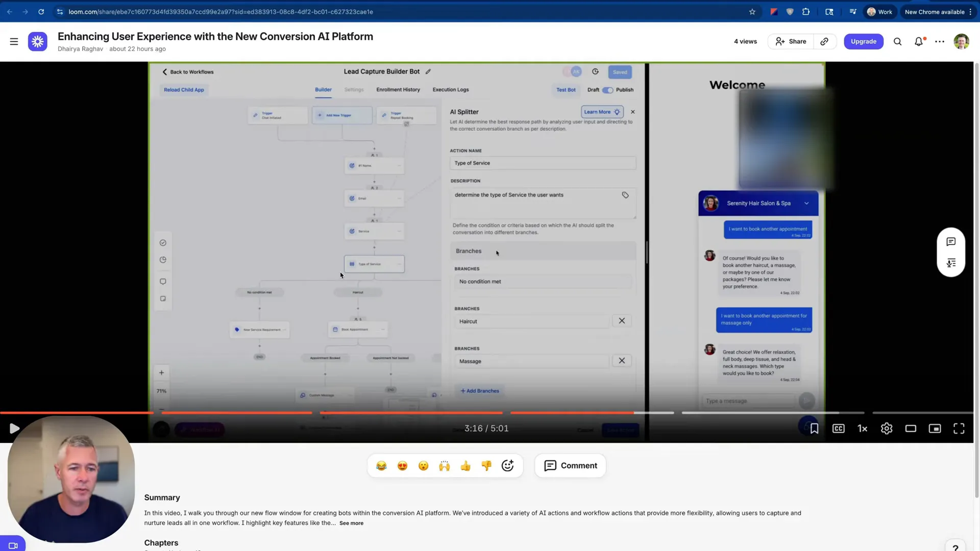The width and height of the screenshot is (980, 551).
Task: Open the floating transcript panel icon
Action: (950, 263)
